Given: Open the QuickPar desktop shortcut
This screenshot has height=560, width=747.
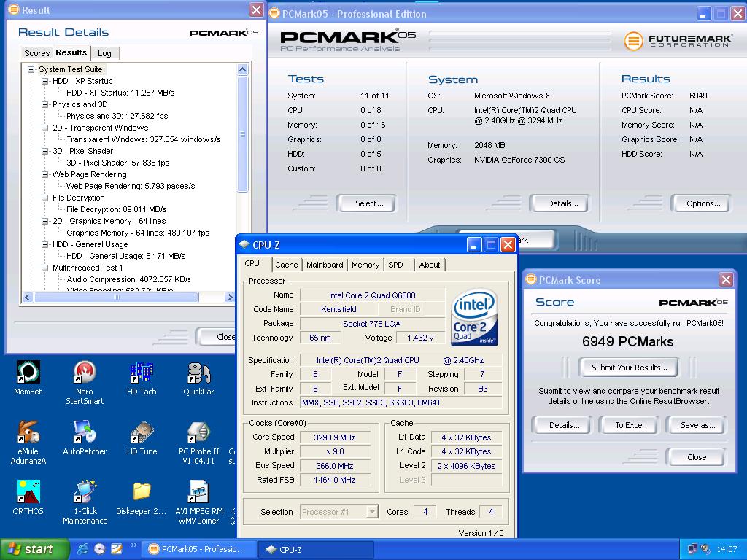Looking at the screenshot, I should click(x=198, y=373).
